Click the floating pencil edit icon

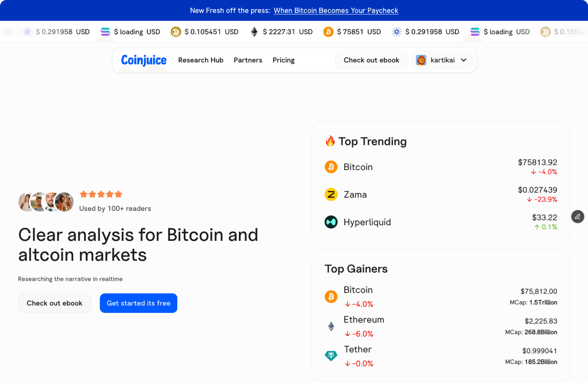(577, 217)
